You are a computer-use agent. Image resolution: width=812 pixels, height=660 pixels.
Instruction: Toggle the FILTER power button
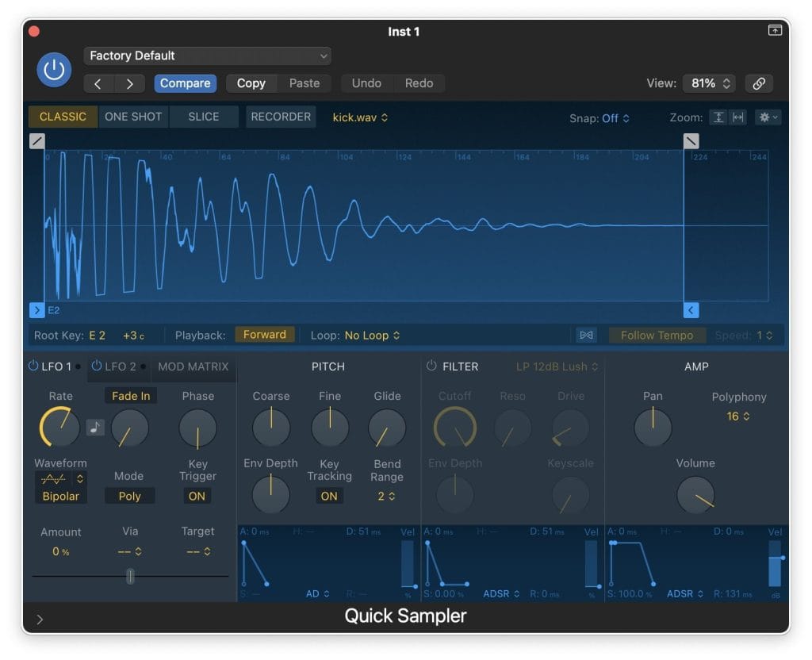(431, 366)
